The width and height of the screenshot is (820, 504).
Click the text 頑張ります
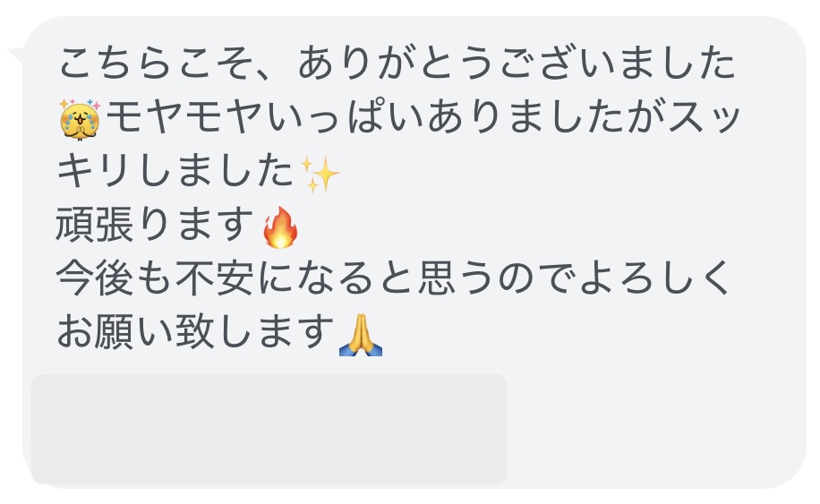pyautogui.click(x=155, y=226)
